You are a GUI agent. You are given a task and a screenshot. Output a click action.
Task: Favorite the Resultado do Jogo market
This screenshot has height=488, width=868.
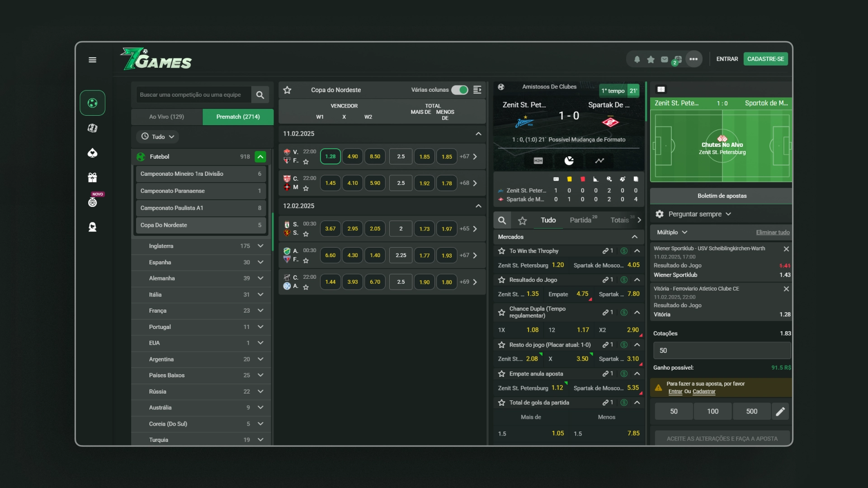[x=501, y=280]
